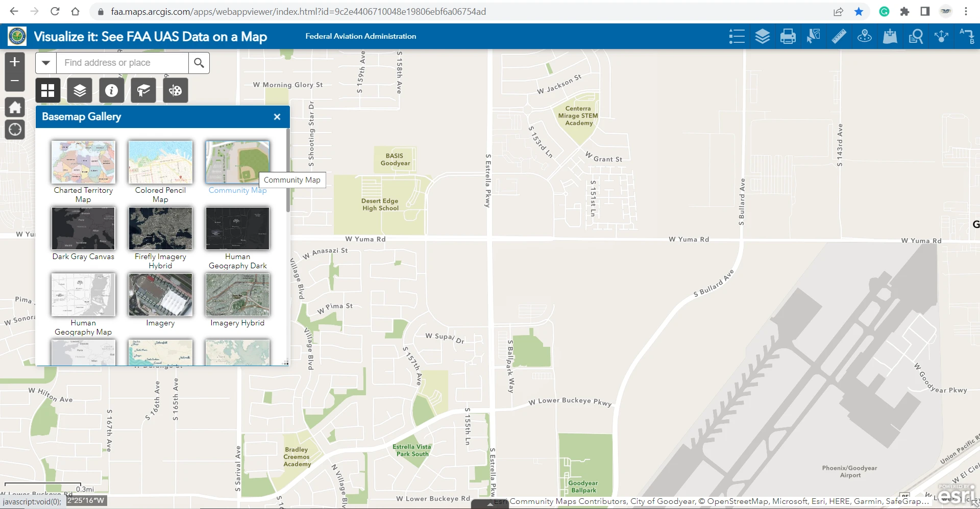Open the browser profile avatar
The image size is (980, 509).
946,11
